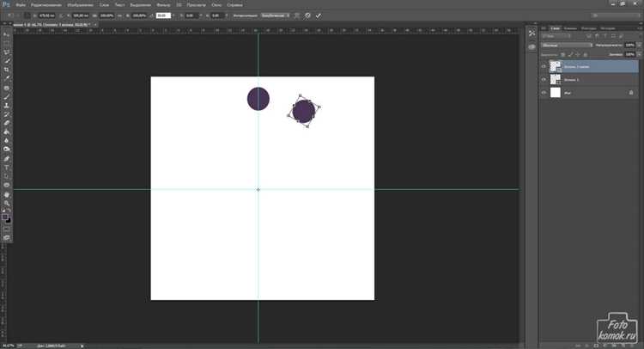Click the rotation angle input field

pyautogui.click(x=163, y=15)
